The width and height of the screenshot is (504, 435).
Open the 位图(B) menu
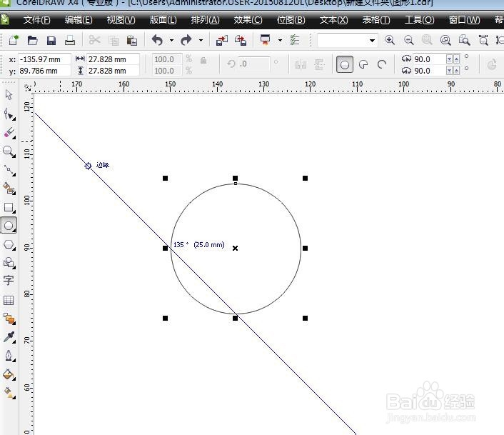coord(291,20)
